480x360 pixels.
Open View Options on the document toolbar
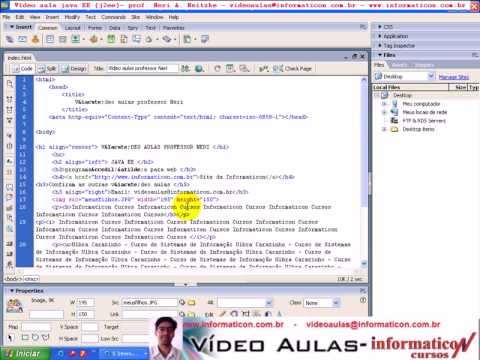coord(230,69)
